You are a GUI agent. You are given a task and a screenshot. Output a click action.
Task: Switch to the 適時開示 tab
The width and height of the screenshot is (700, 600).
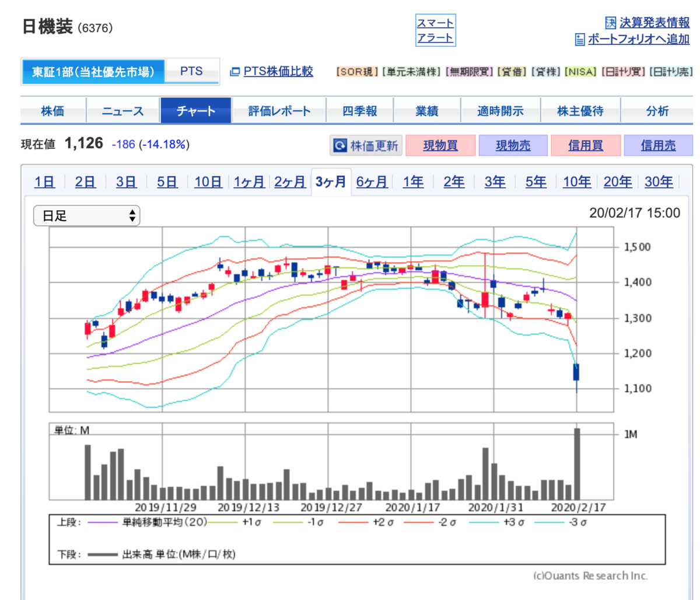501,111
